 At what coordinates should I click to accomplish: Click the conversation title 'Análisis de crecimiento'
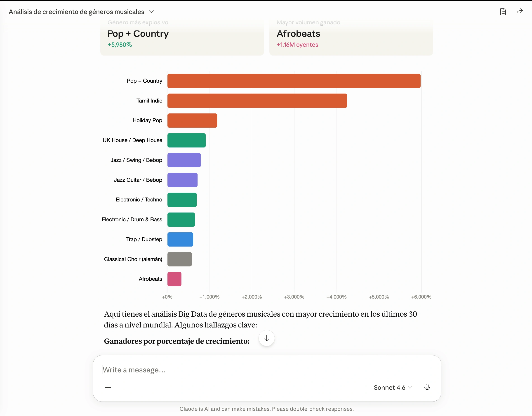[x=76, y=12]
